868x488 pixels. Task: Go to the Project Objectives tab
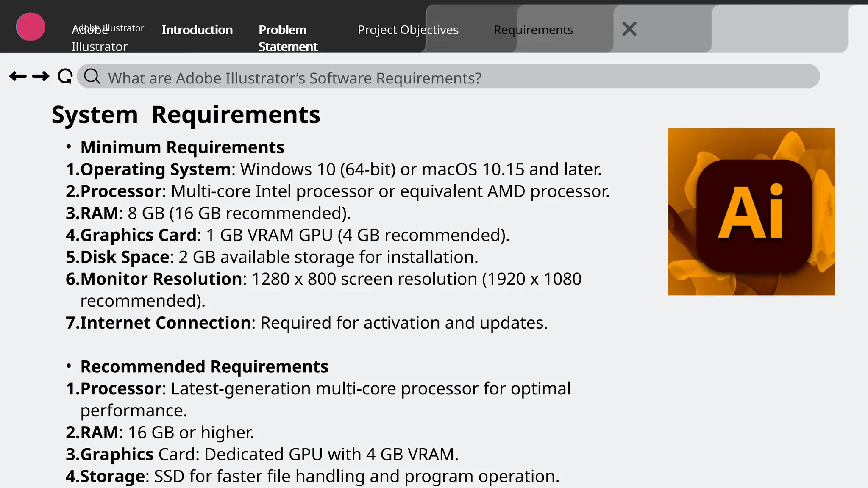coord(408,30)
